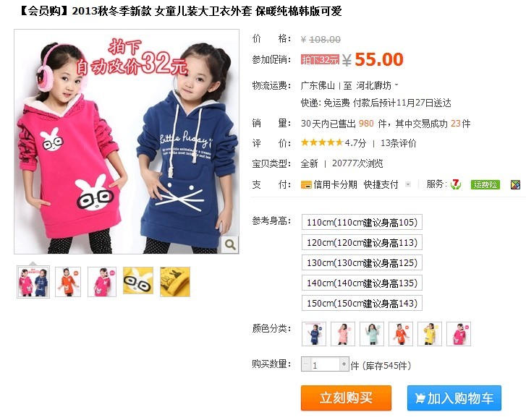
Task: Increase quantity with the plus button
Action: (x=344, y=364)
